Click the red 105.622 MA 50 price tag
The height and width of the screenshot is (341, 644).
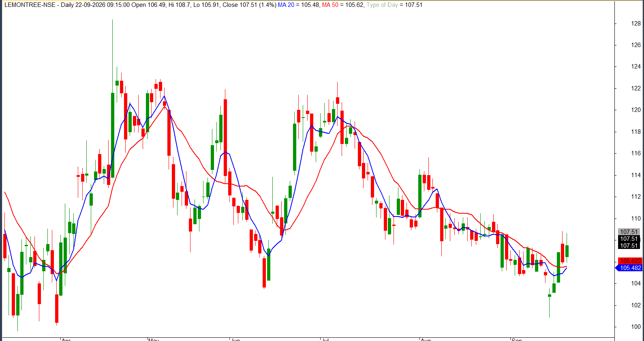click(630, 261)
